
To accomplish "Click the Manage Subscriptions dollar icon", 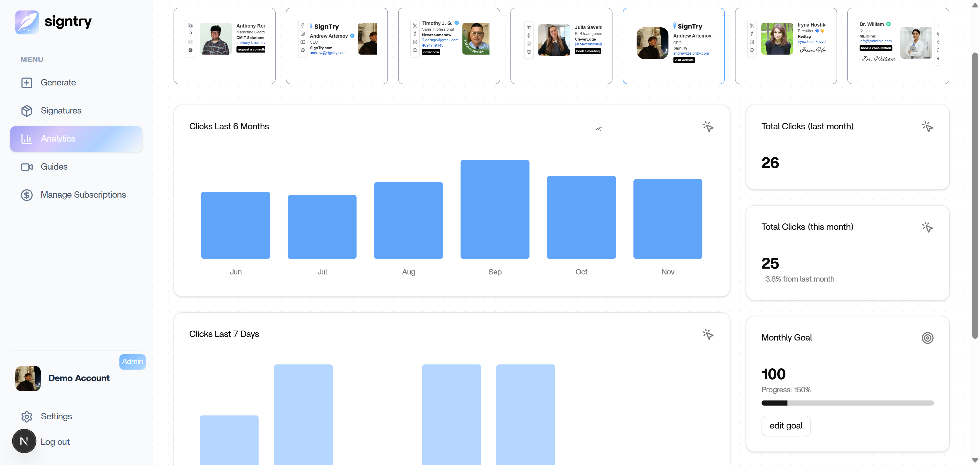I will pos(27,195).
